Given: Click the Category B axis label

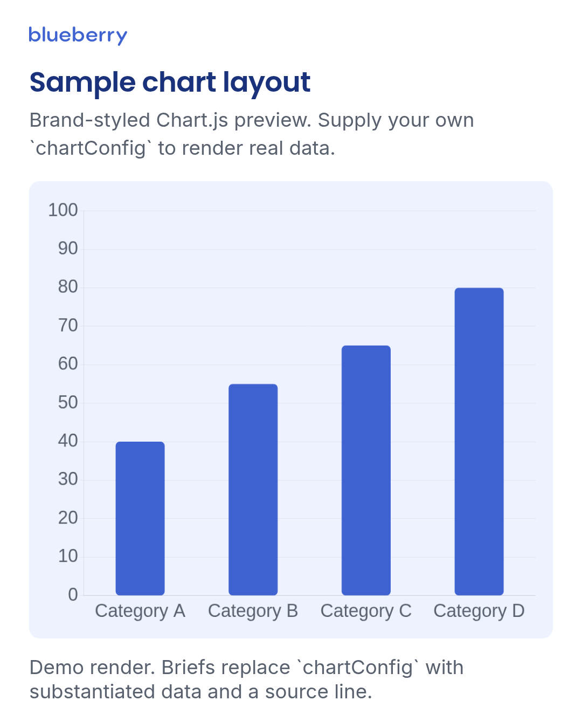Looking at the screenshot, I should pyautogui.click(x=253, y=611).
